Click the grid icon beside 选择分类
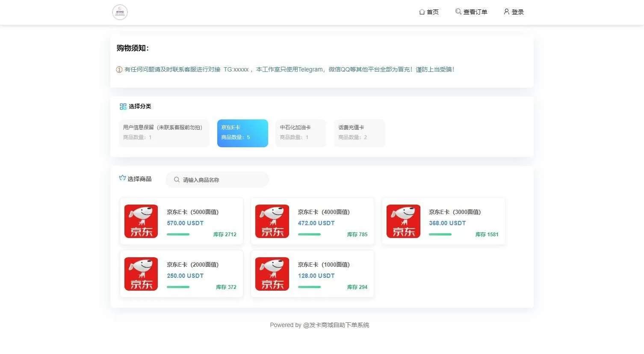This screenshot has width=644, height=354. click(x=123, y=107)
